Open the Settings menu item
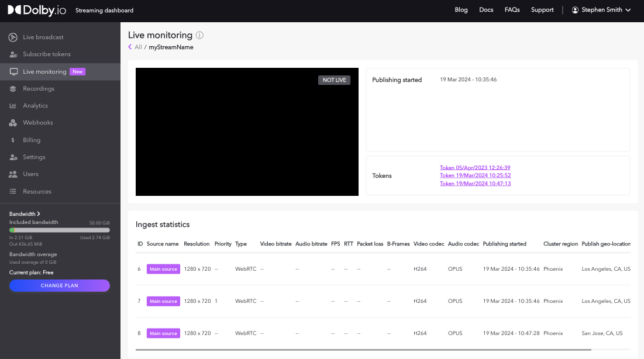The width and height of the screenshot is (644, 359). pos(34,157)
